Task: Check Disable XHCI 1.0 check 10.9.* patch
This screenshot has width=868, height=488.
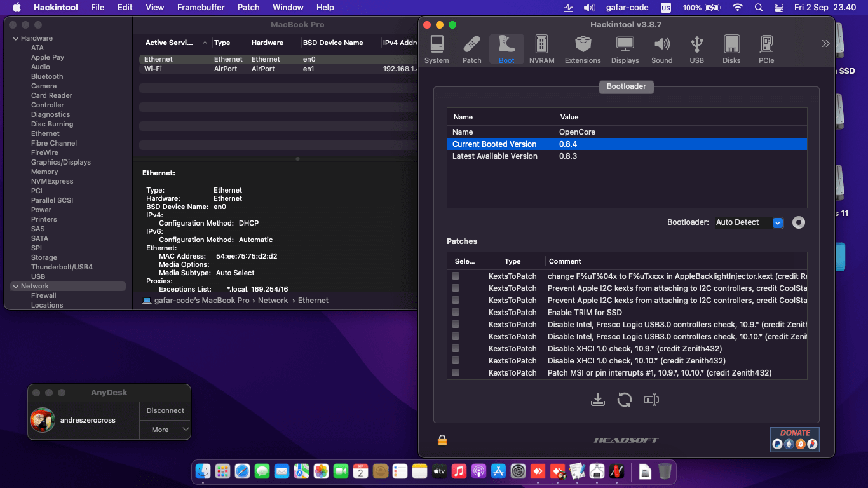Action: click(456, 348)
